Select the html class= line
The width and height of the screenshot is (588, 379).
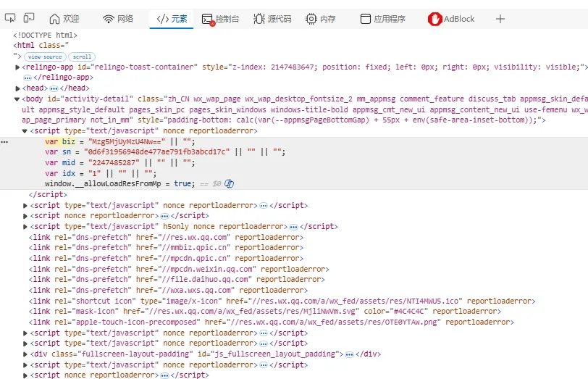(41, 45)
